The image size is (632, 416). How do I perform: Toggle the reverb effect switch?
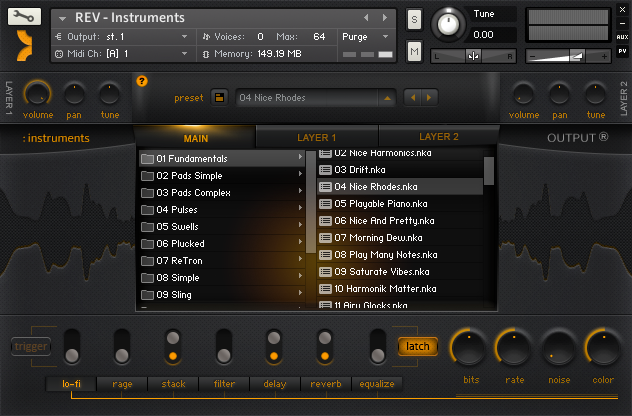pos(325,347)
